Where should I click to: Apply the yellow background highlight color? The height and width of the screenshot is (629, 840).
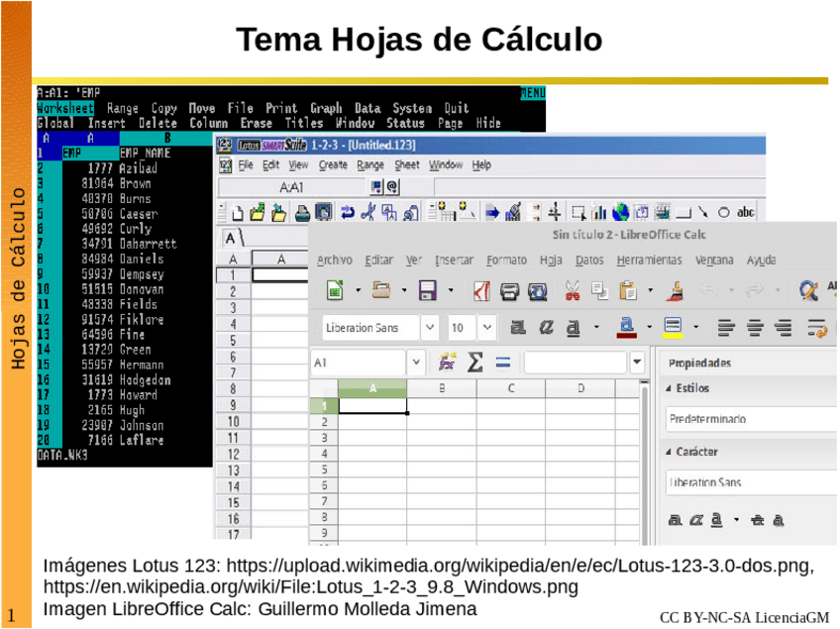tap(673, 327)
